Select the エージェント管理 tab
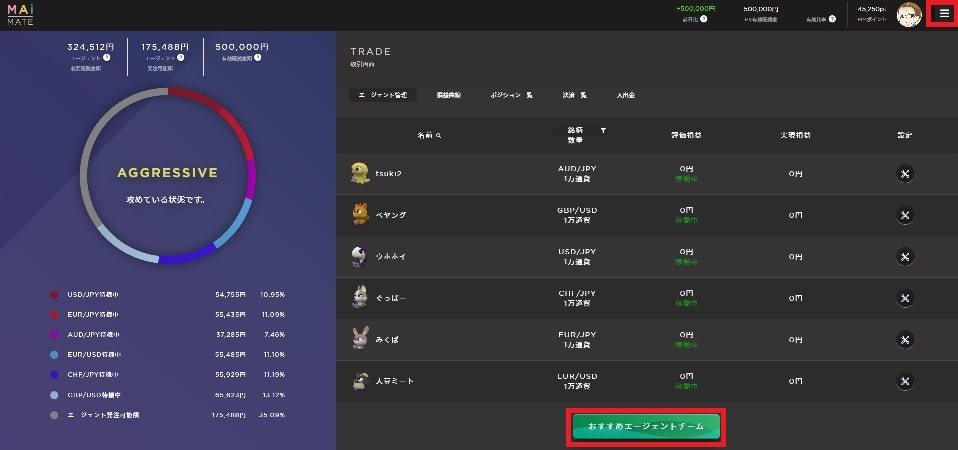The height and width of the screenshot is (450, 958). pos(382,95)
